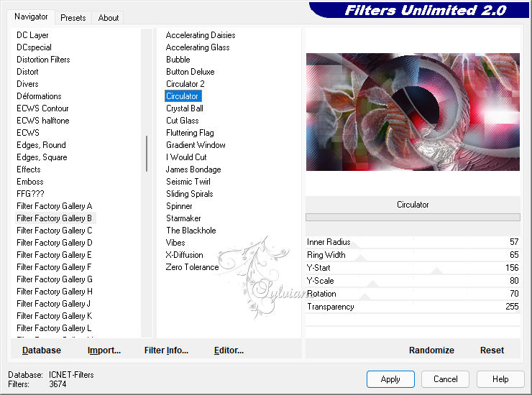Select the Navigator tab
This screenshot has width=532, height=395.
click(x=31, y=17)
